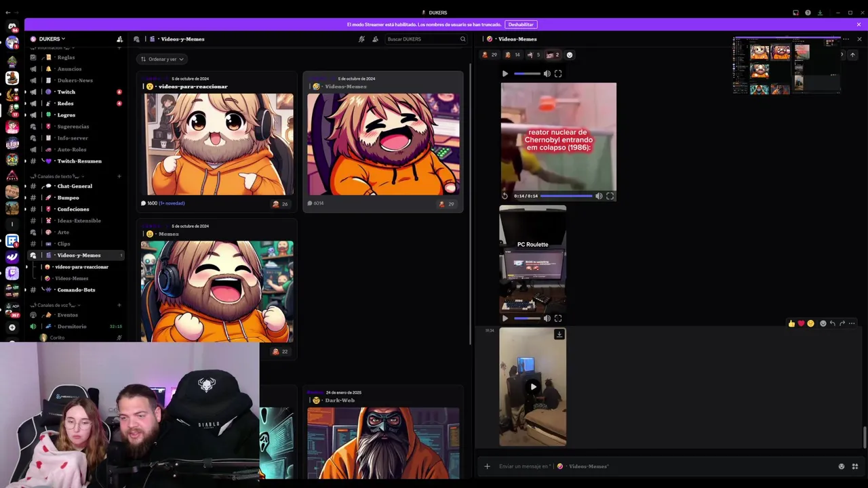Select the Auto-Roles channel
868x488 pixels.
click(x=72, y=150)
